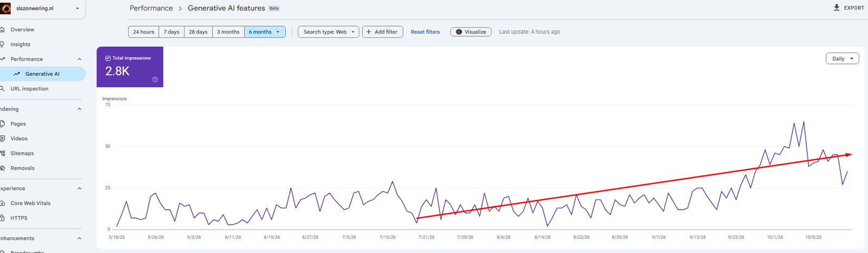Click the Pages document icon
The width and height of the screenshot is (868, 253).
click(x=2, y=124)
